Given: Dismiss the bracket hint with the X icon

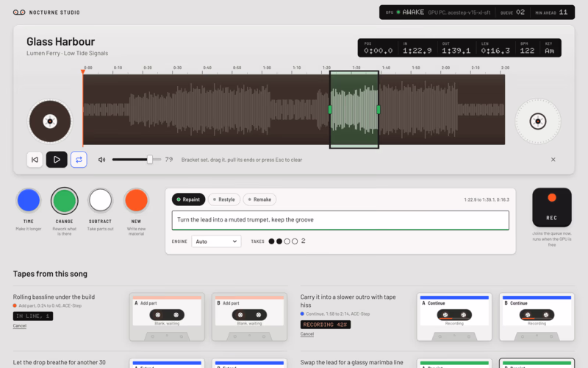Looking at the screenshot, I should [553, 160].
